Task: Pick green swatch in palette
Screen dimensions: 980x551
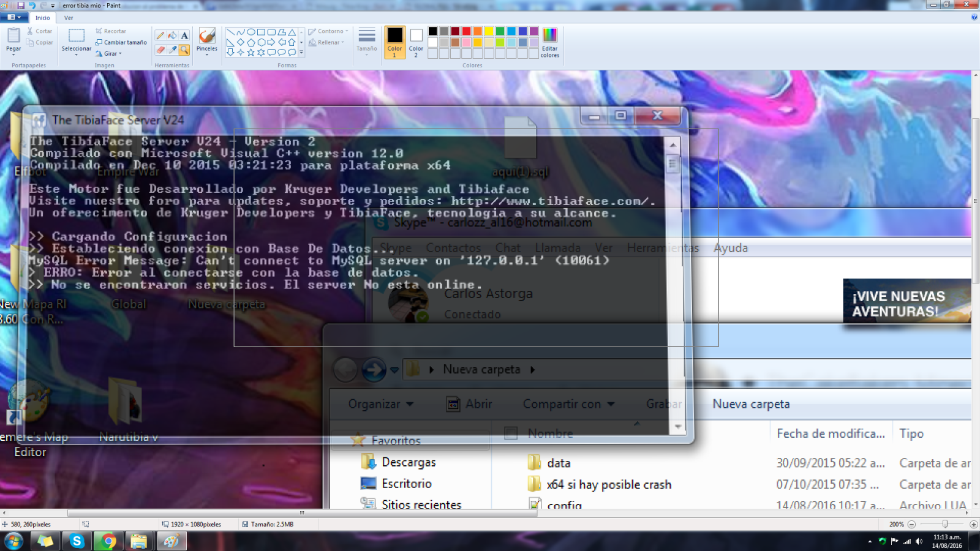Action: 500,31
